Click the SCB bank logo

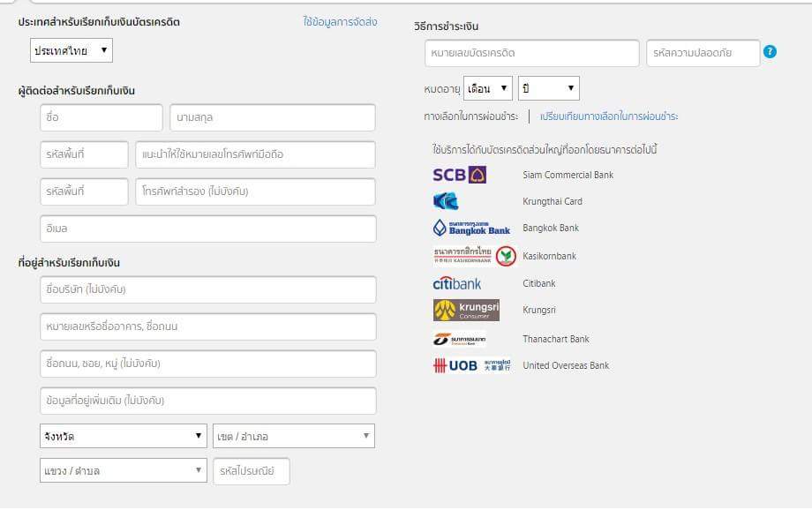pyautogui.click(x=460, y=175)
